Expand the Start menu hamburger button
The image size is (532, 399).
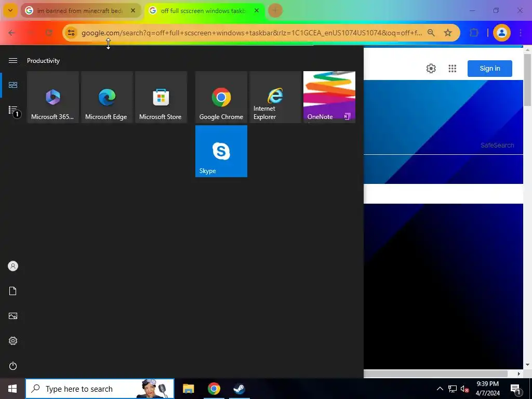pyautogui.click(x=13, y=60)
